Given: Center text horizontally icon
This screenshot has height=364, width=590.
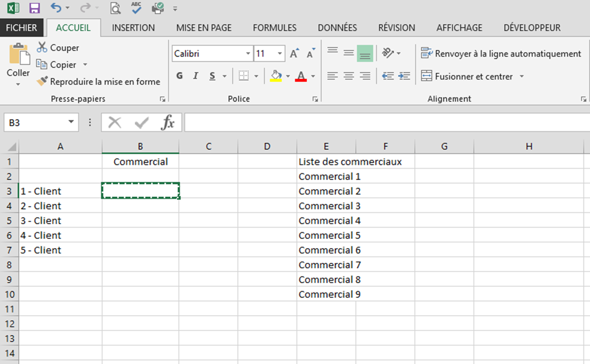Looking at the screenshot, I should [349, 76].
